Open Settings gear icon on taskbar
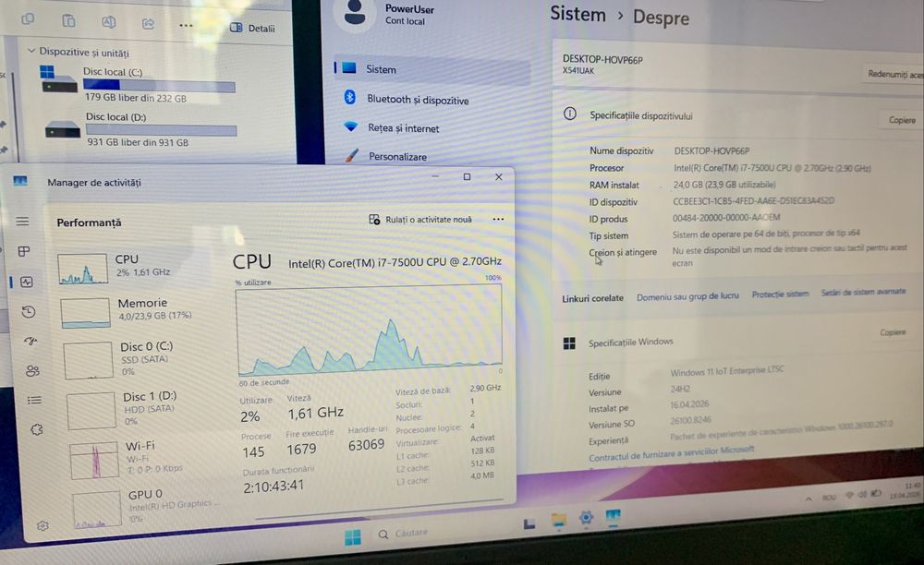Viewport: 924px width, 565px height. pos(586,518)
